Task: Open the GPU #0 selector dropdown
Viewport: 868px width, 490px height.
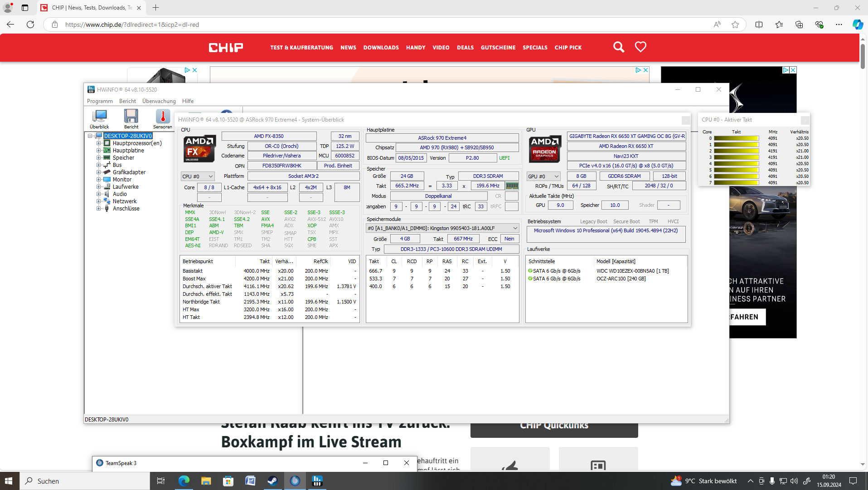Action: (x=543, y=176)
